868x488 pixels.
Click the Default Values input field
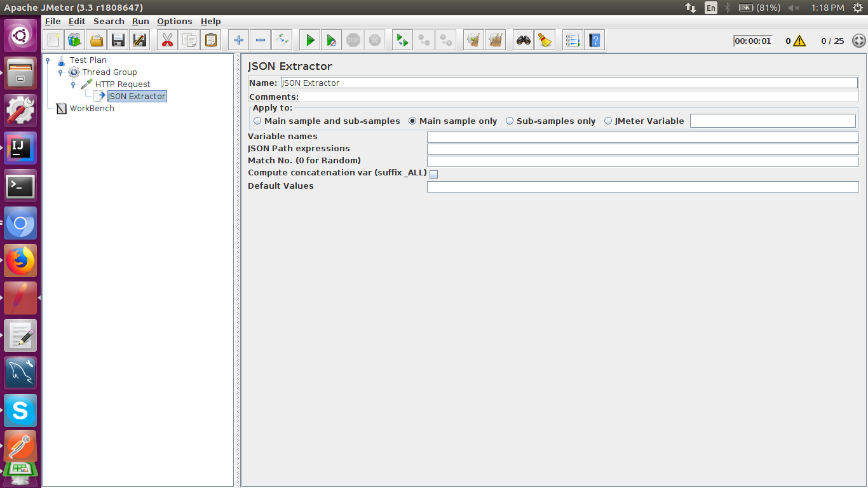[x=642, y=187]
